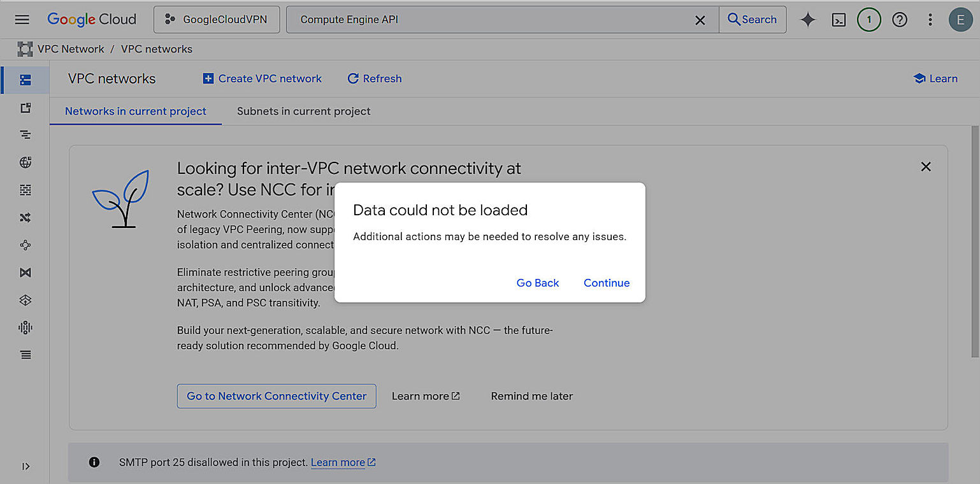
Task: View notifications showing one pending item
Action: (869, 20)
